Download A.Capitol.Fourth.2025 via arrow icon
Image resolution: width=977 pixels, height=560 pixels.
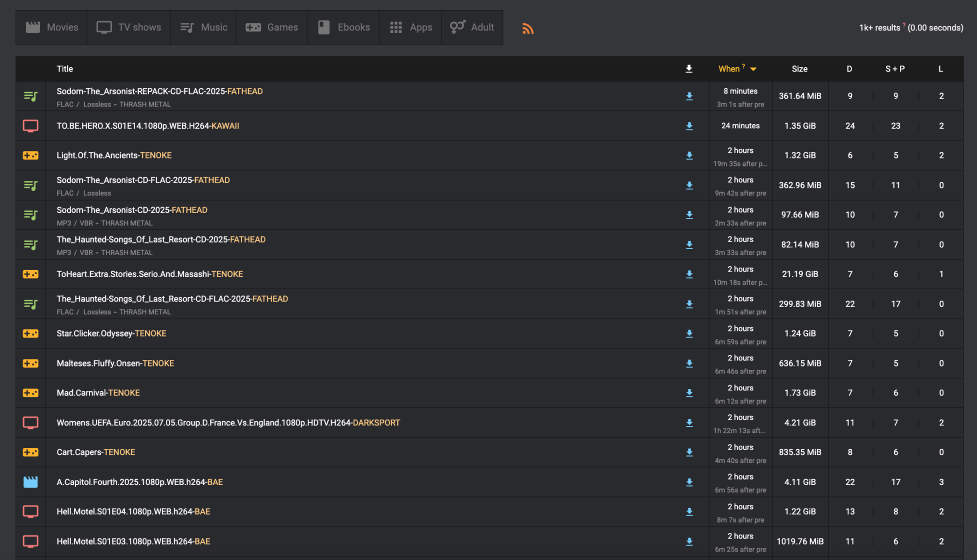pyautogui.click(x=689, y=482)
